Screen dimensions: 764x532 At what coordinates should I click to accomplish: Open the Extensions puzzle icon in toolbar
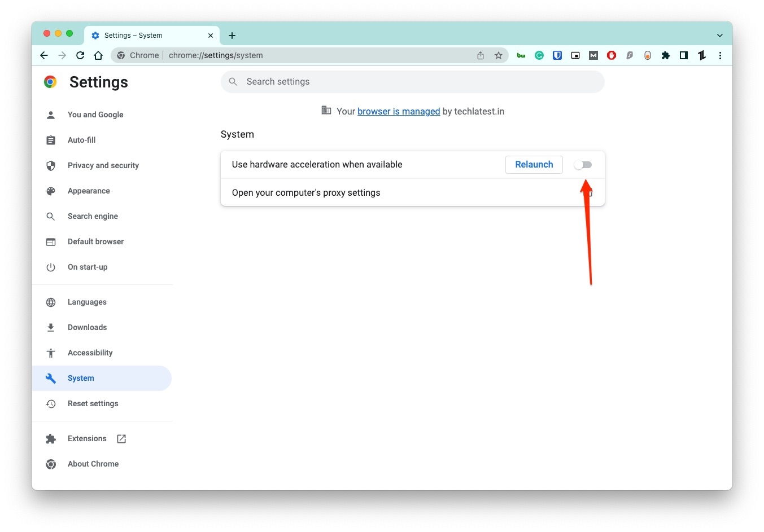(666, 55)
